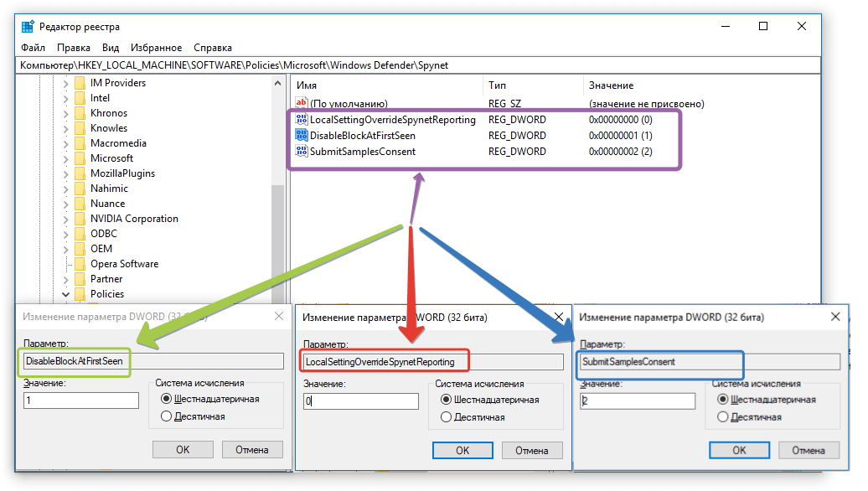Click the DWORD icon beside LocalSettingOverrideSpynetReporting

pyautogui.click(x=302, y=120)
